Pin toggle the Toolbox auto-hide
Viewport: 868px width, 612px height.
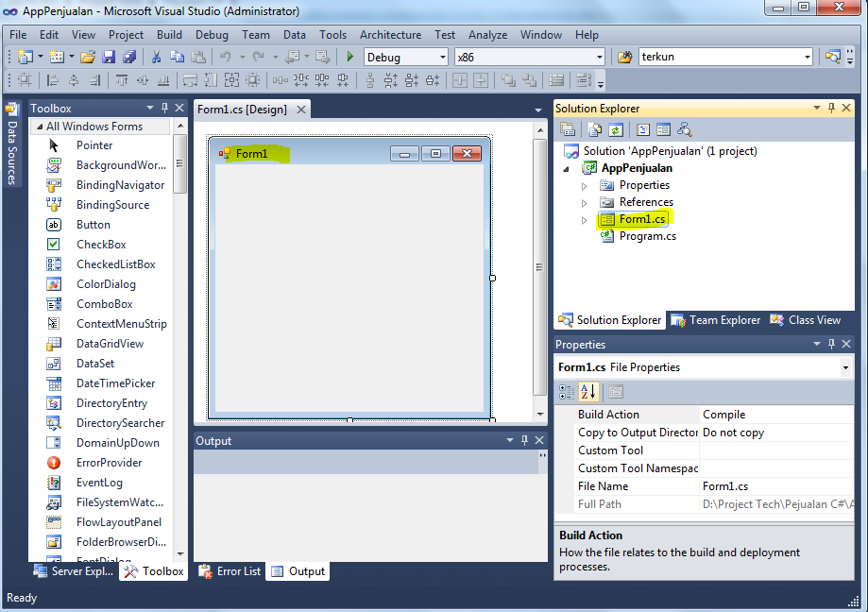[x=164, y=108]
